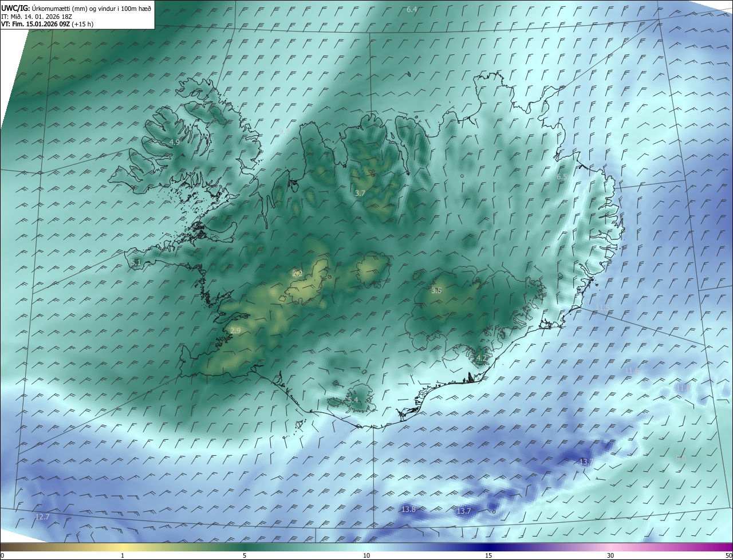Select the 3.5 value label
This screenshot has height=560, width=733.
436,291
